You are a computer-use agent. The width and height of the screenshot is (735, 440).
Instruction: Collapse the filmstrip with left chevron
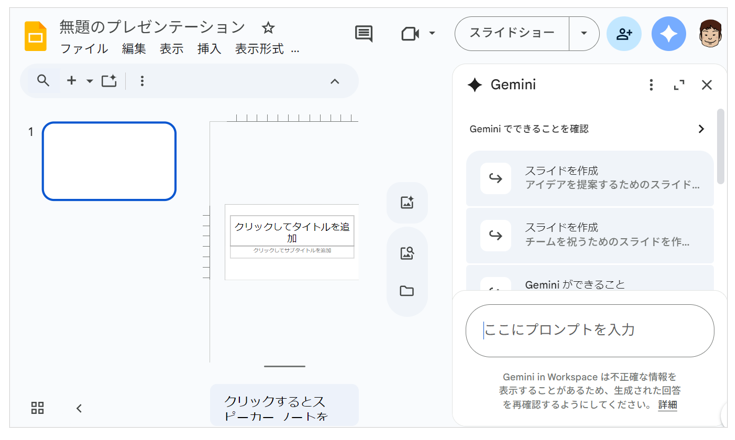(79, 408)
